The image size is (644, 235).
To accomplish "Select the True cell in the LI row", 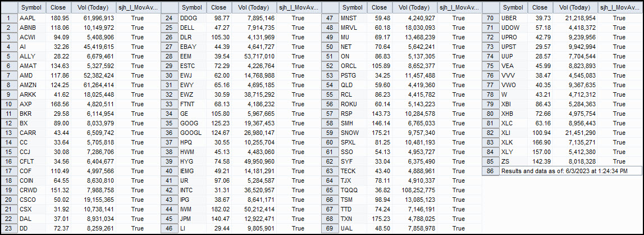I will tap(298, 228).
